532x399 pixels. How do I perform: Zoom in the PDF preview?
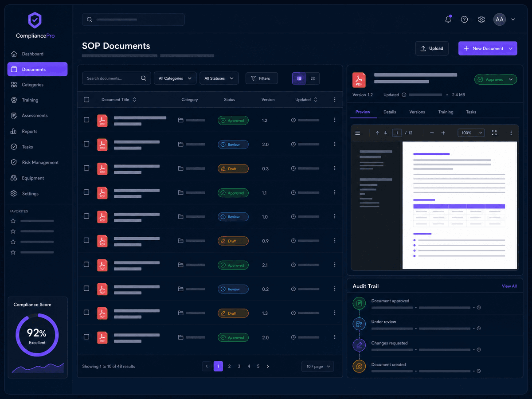[443, 133]
